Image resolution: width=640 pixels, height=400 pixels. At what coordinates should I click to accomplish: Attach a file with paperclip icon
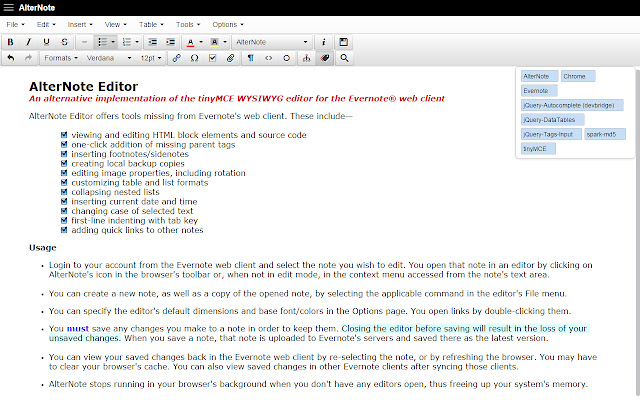230,58
